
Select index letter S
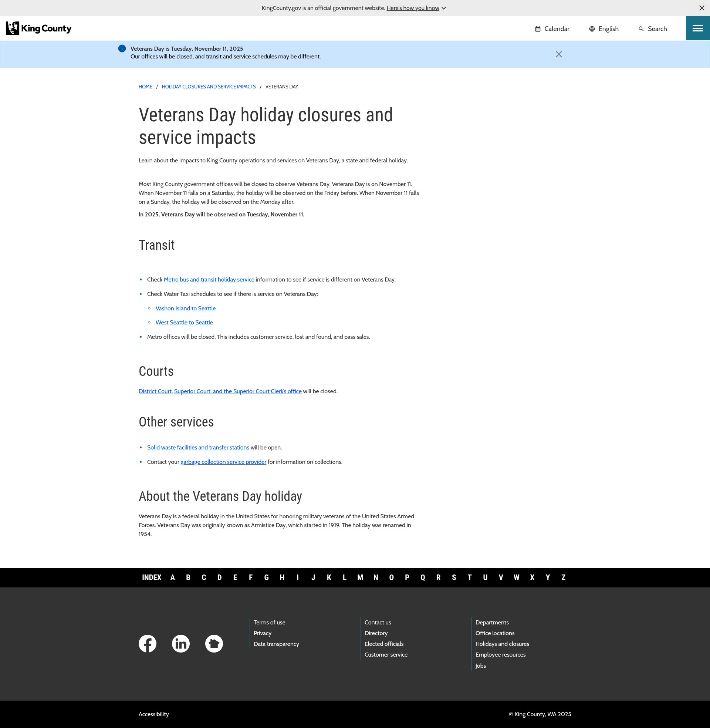coord(454,577)
